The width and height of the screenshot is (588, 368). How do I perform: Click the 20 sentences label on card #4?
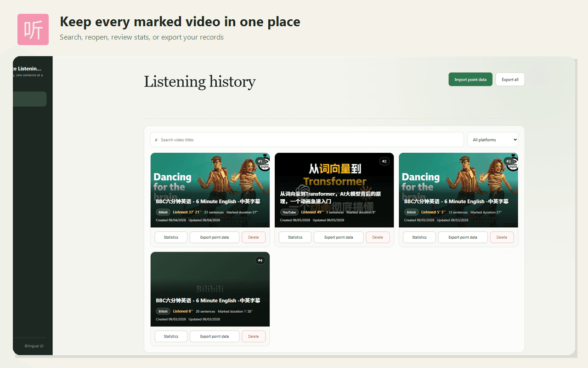click(205, 311)
